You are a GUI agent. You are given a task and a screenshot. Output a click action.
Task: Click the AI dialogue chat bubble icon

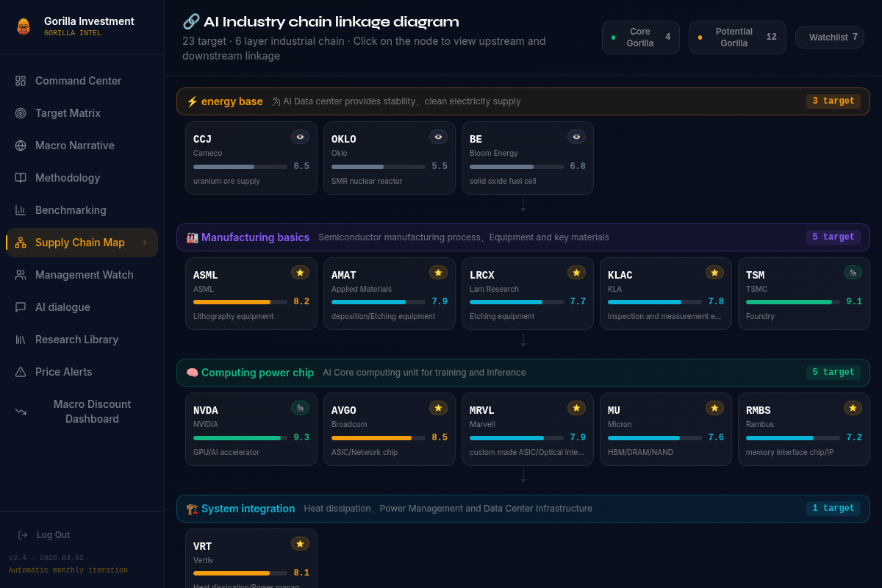coord(21,307)
